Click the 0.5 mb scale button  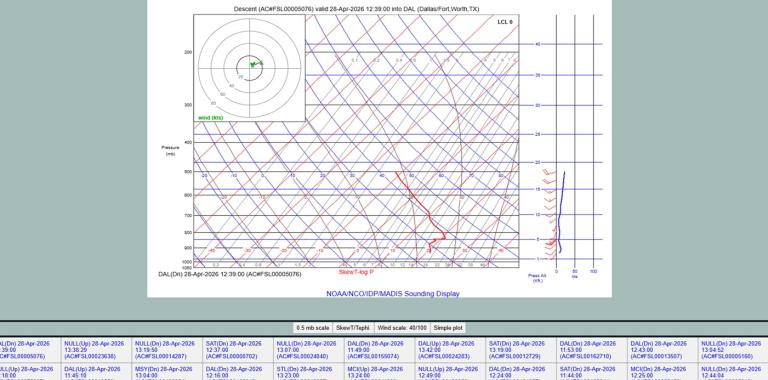coord(312,328)
